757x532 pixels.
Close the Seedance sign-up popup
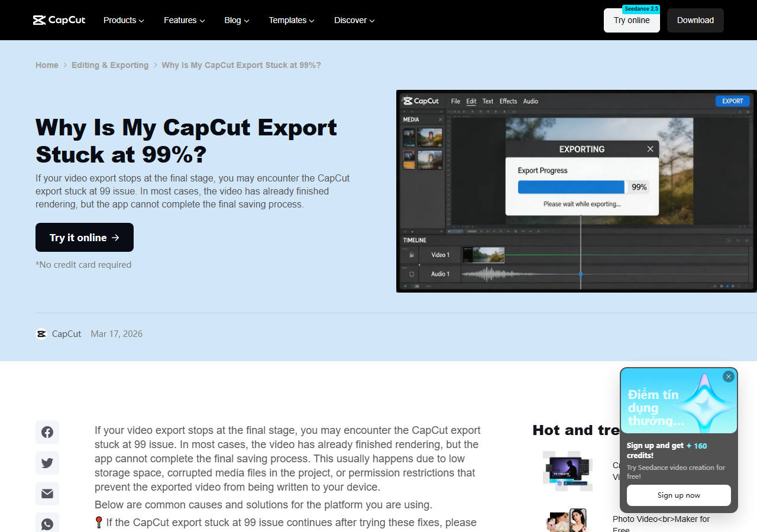(x=729, y=377)
